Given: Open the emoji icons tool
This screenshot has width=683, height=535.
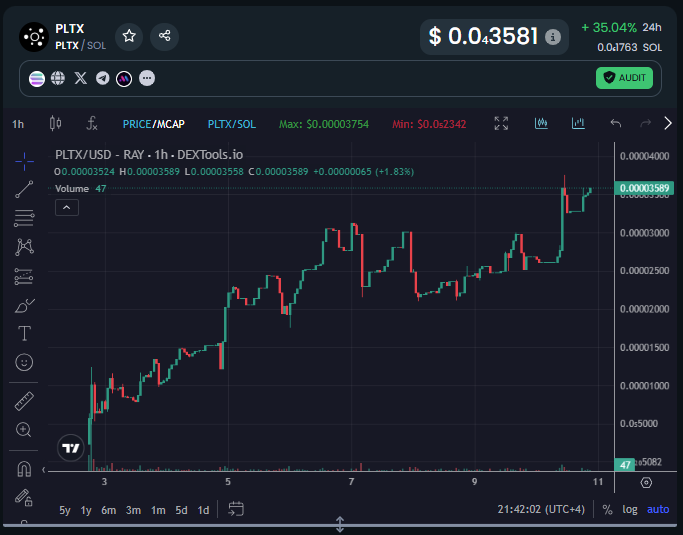Looking at the screenshot, I should coord(24,362).
